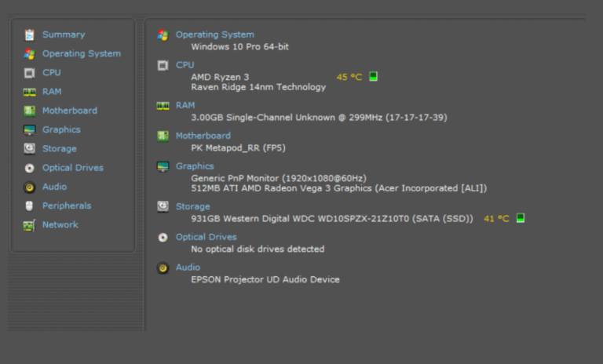This screenshot has height=364, width=603.
Task: Open the Network sidebar entry
Action: 60,225
